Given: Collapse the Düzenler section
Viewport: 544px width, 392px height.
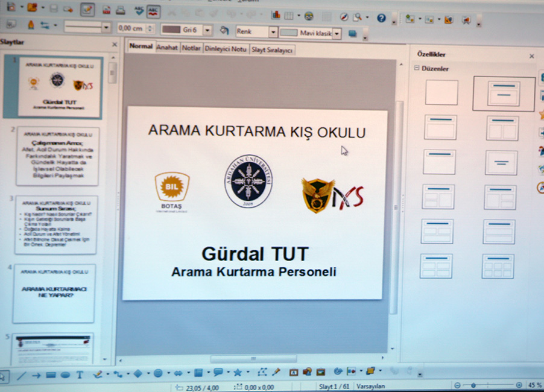Looking at the screenshot, I should coord(416,68).
